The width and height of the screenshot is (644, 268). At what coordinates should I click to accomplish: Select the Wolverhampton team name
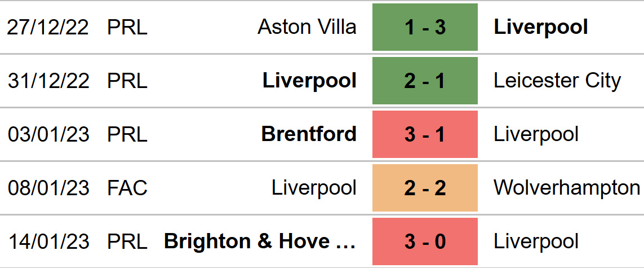point(567,188)
